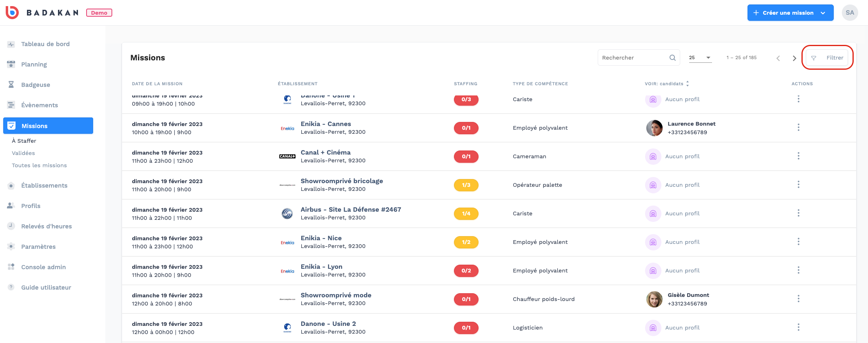Click the SA user avatar
This screenshot has height=343, width=868.
tap(850, 13)
